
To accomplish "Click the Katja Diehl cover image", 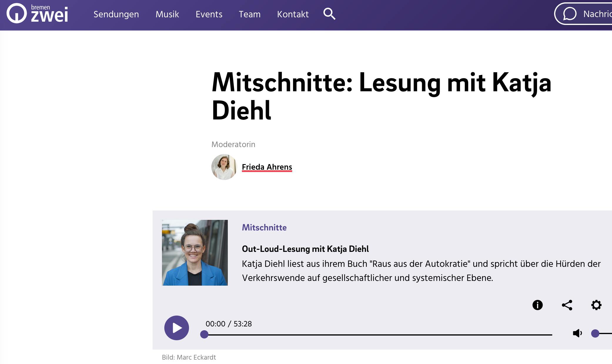I will click(x=195, y=253).
